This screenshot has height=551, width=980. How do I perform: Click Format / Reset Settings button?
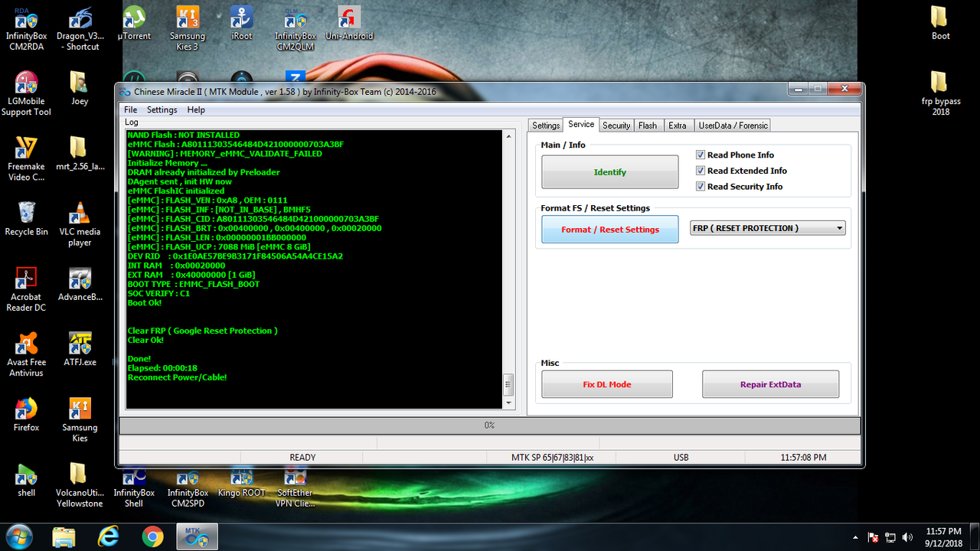610,230
